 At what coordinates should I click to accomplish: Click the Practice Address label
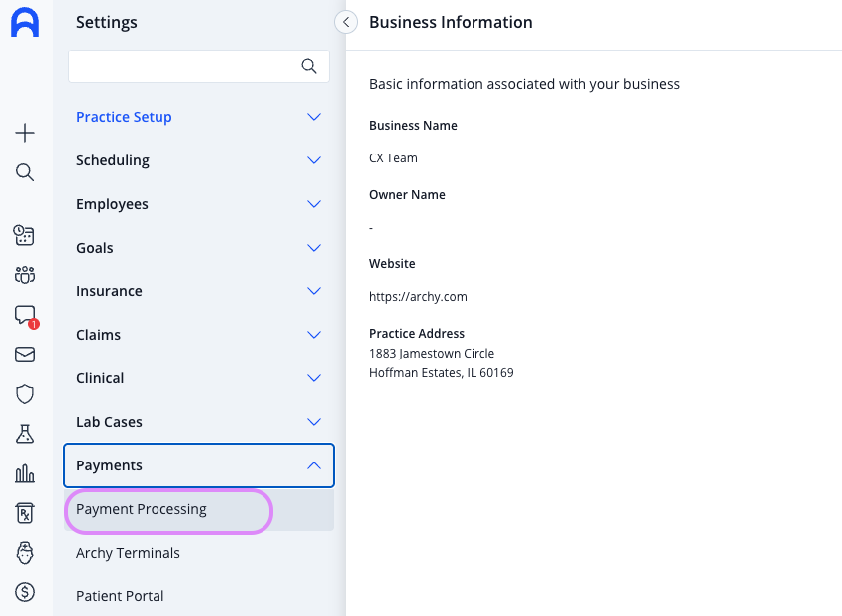[x=417, y=333]
